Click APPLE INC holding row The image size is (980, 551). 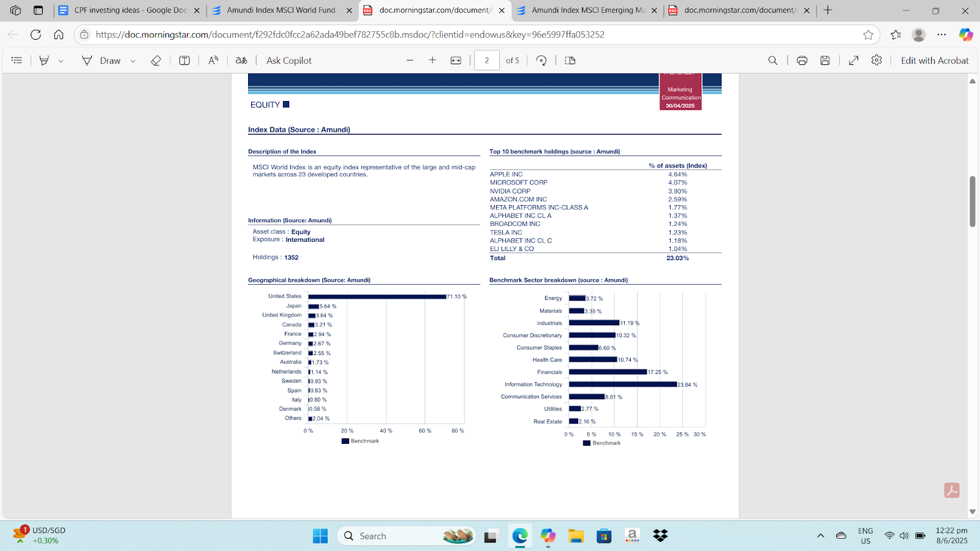tap(605, 174)
